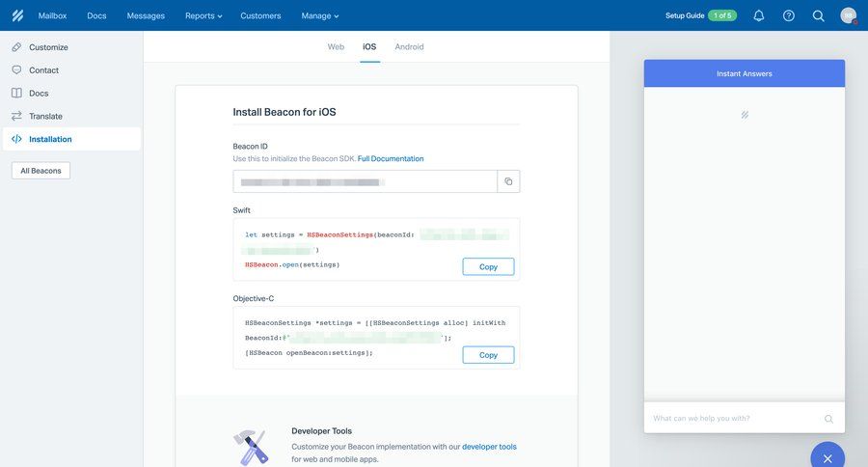
Task: Select Contact in the sidebar
Action: pos(71,69)
